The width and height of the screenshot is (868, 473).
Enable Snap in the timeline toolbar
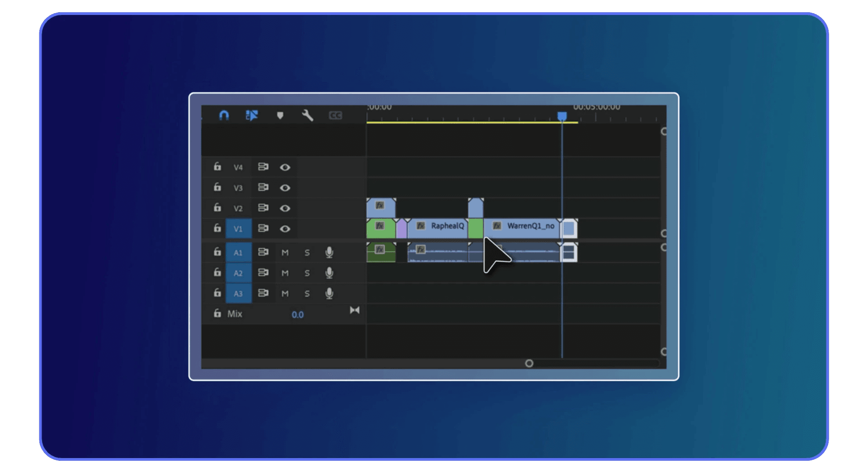(x=225, y=115)
